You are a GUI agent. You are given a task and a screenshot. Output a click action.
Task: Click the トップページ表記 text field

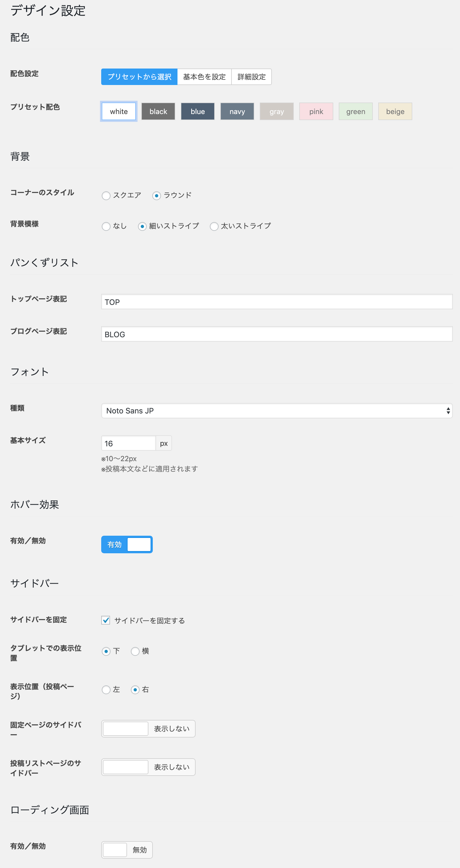[x=276, y=302]
